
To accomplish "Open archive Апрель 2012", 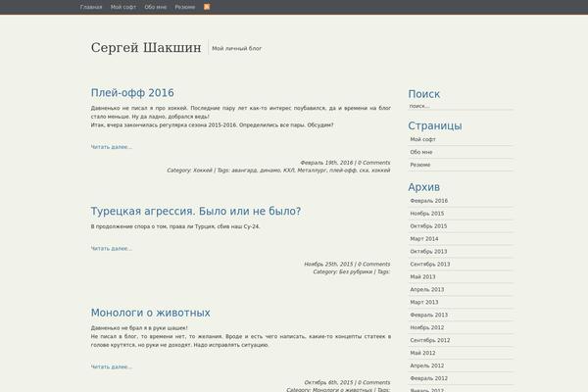I will pyautogui.click(x=426, y=366).
